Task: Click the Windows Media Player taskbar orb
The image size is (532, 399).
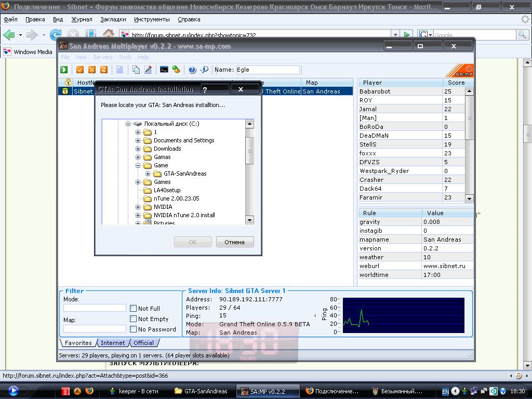Action: click(13, 391)
